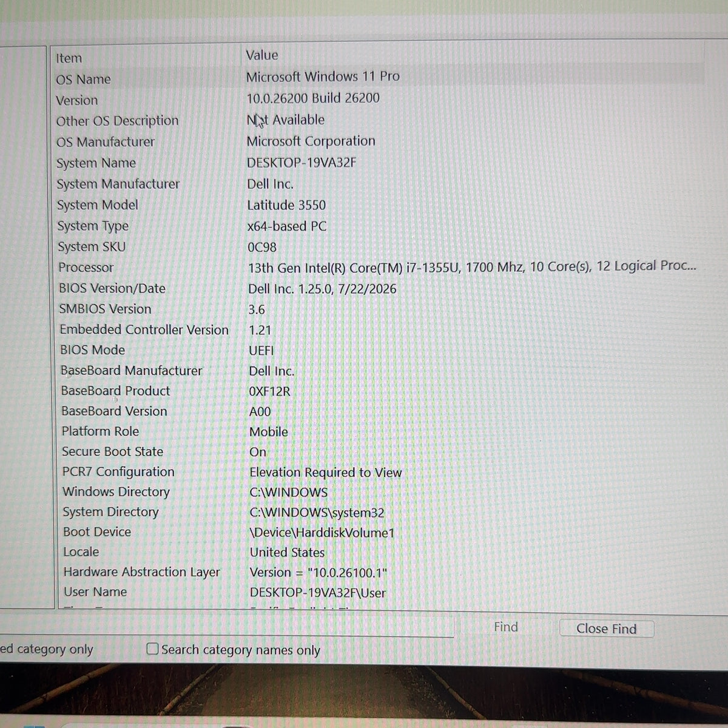Select the 'BIOS Mode' item label
728x728 pixels.
pyautogui.click(x=92, y=350)
